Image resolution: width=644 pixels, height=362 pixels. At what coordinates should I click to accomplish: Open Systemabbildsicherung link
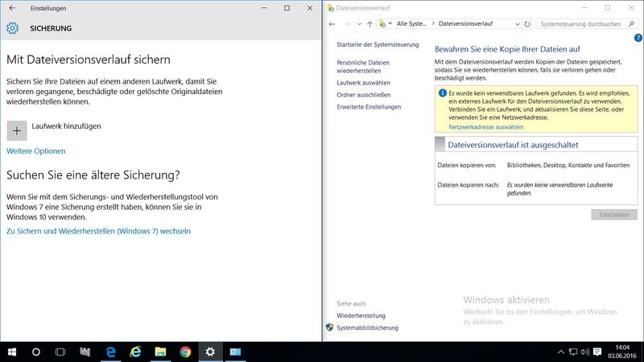pyautogui.click(x=367, y=327)
